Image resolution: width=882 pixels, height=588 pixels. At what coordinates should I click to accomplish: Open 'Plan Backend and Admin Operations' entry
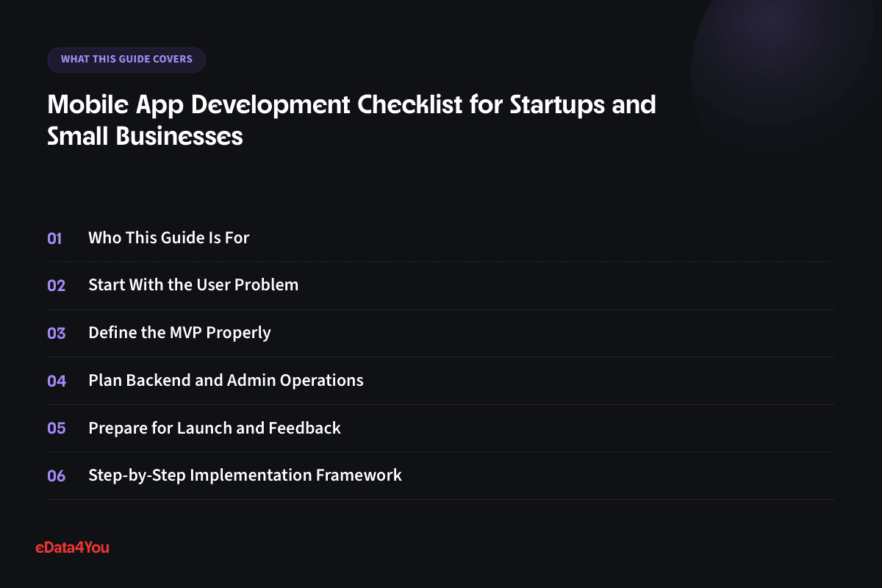pos(226,381)
